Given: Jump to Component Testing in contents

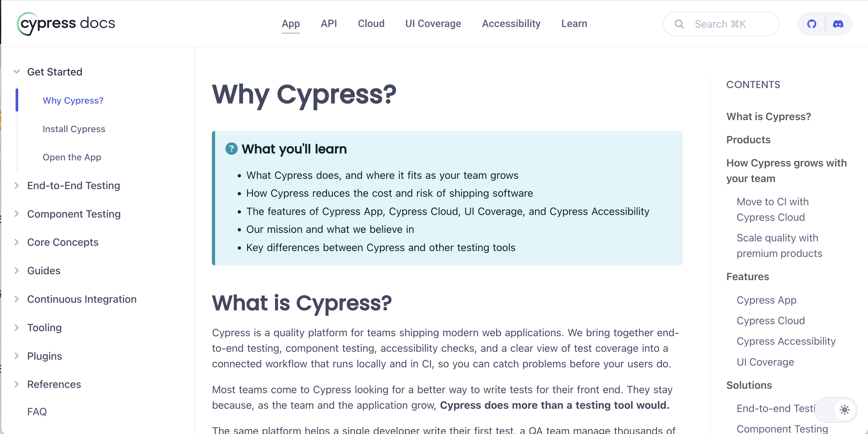Looking at the screenshot, I should tap(782, 429).
